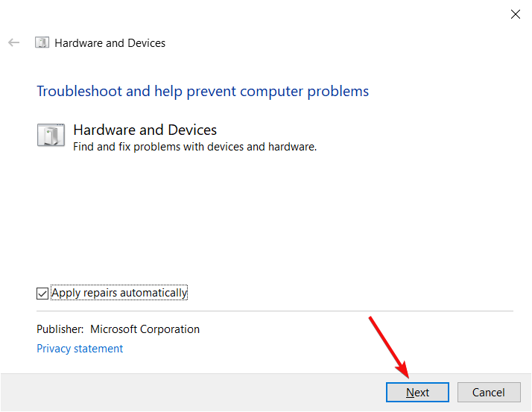Click the blue 'Troubleshoot and help prevent' heading
The width and height of the screenshot is (532, 412).
203,92
